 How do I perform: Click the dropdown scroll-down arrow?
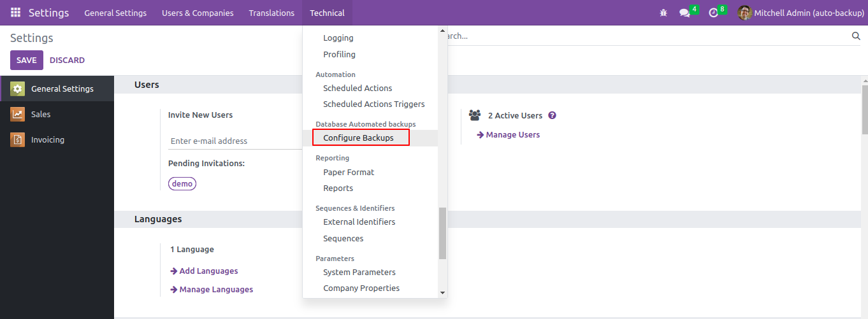443,292
